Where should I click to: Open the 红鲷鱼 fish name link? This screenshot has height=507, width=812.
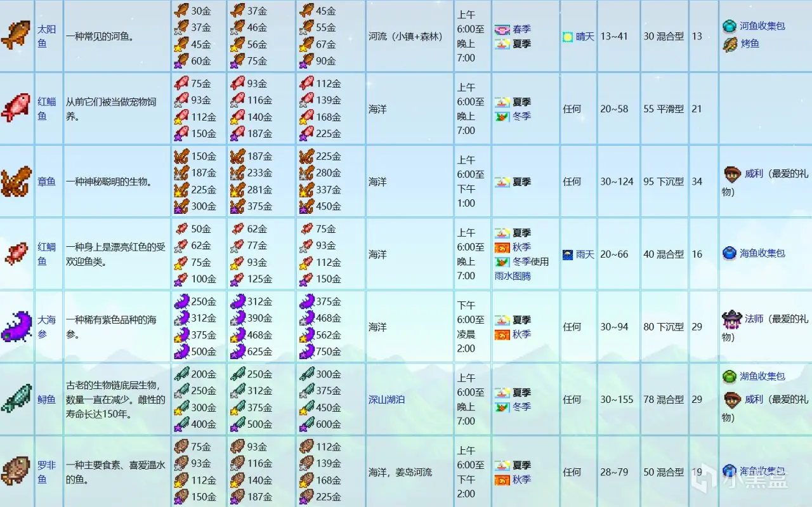tap(46, 254)
